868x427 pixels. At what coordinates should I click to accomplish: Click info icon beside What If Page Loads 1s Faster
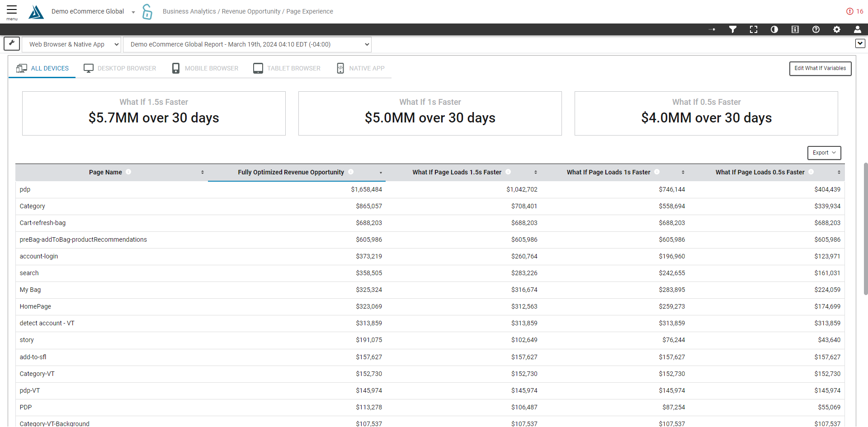click(x=657, y=172)
